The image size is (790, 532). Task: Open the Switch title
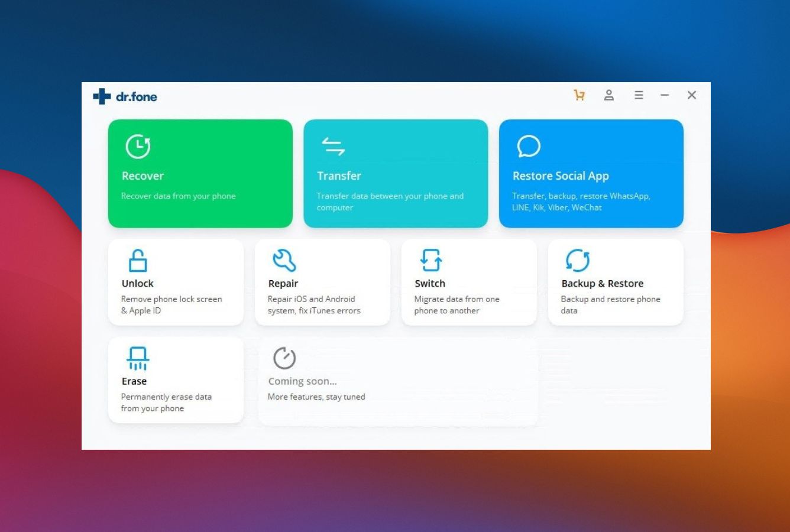click(x=430, y=284)
